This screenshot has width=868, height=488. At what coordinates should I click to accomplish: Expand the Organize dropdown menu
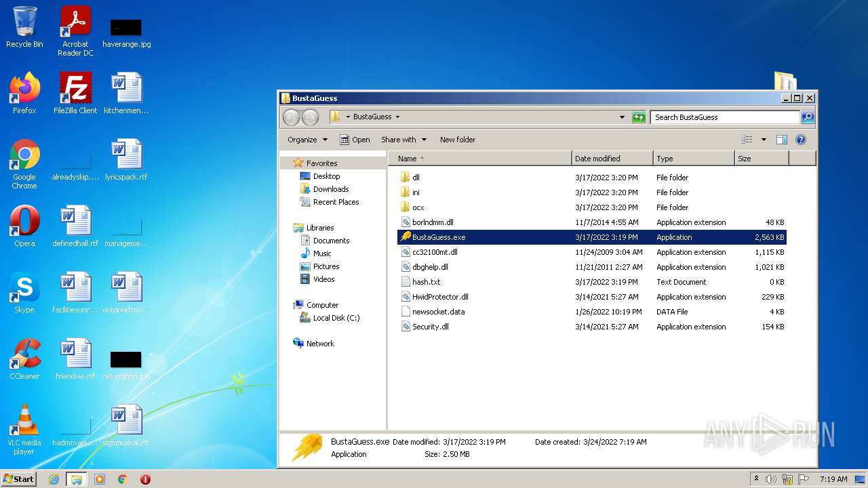tap(307, 140)
